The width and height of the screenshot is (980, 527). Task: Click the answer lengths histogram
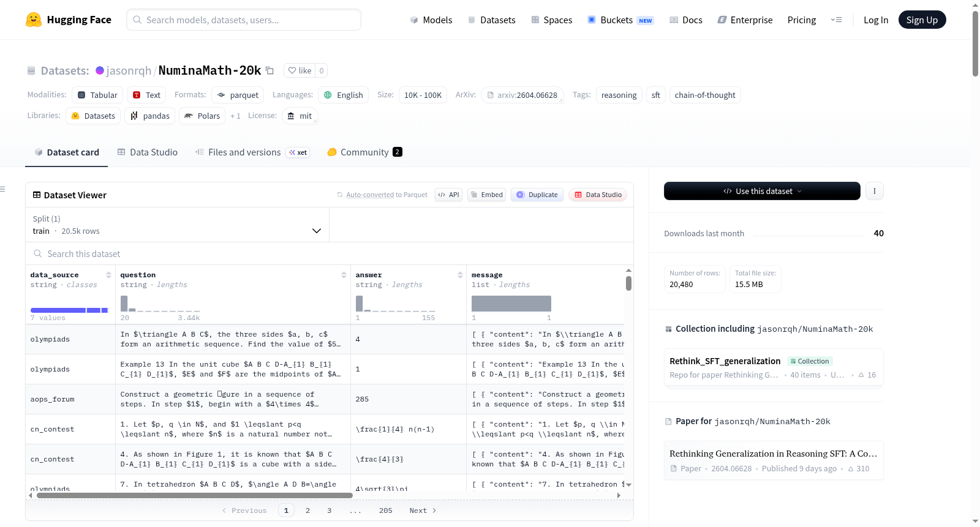coord(395,304)
